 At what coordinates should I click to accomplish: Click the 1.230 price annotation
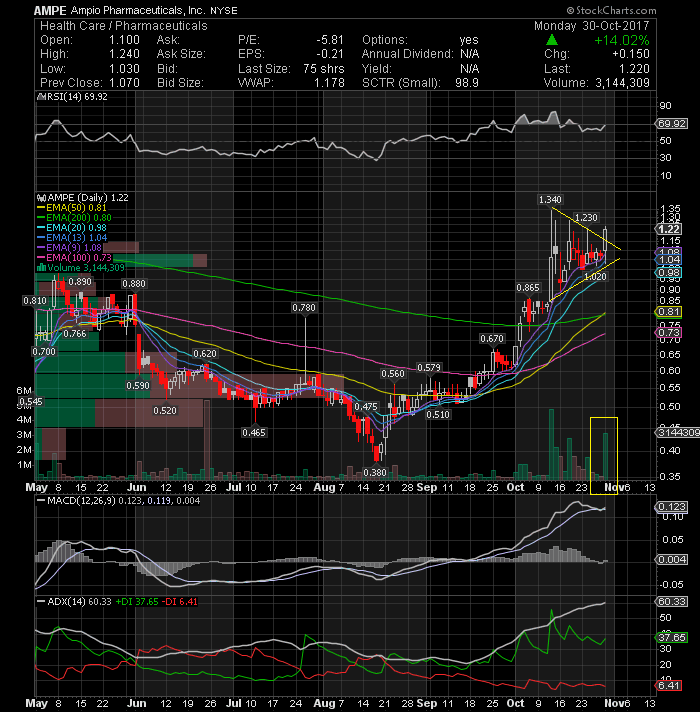pyautogui.click(x=586, y=218)
